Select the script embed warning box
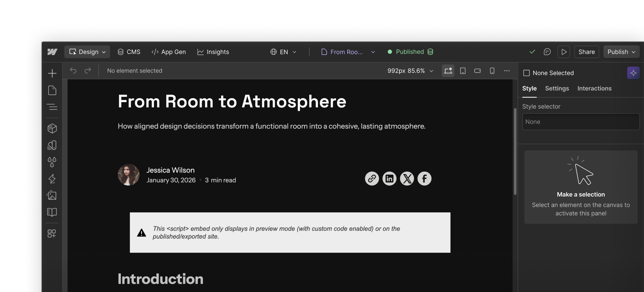 point(290,232)
